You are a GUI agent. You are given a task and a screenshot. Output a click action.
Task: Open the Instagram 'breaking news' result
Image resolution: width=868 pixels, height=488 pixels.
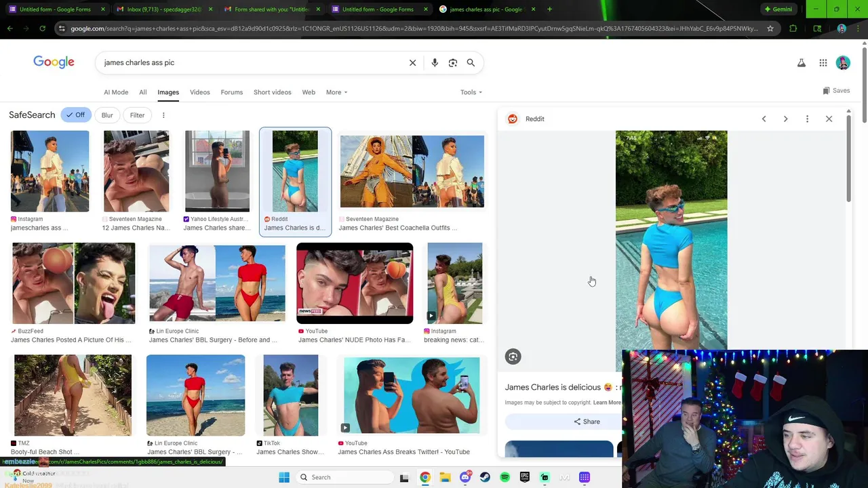(x=454, y=283)
